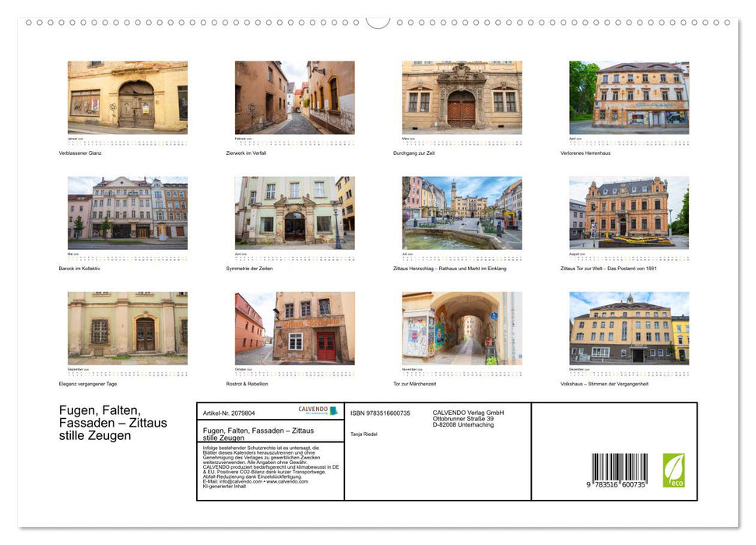The width and height of the screenshot is (756, 545).
Task: Click the CALVENDO publisher logo
Action: pyautogui.click(x=318, y=410)
